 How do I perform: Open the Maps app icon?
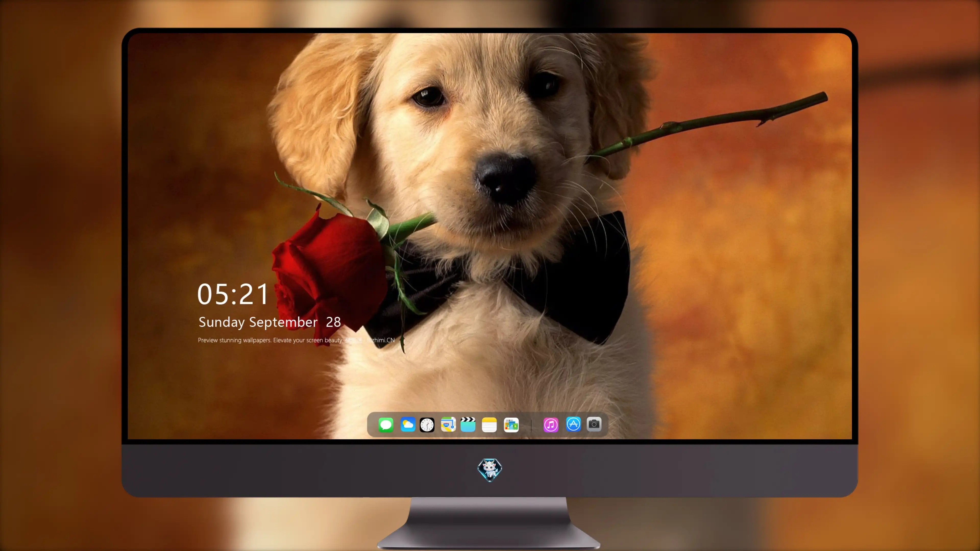tap(448, 425)
